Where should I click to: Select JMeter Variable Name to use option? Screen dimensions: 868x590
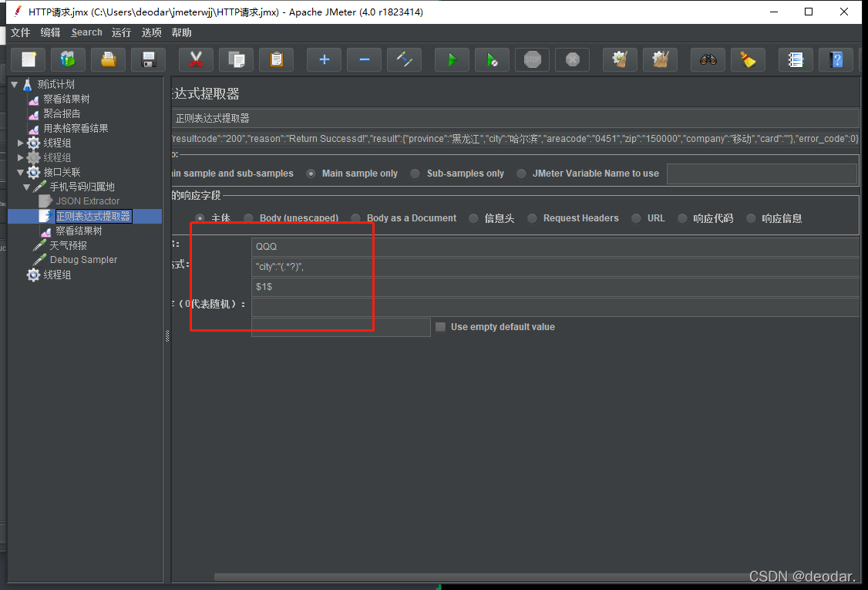click(x=521, y=174)
